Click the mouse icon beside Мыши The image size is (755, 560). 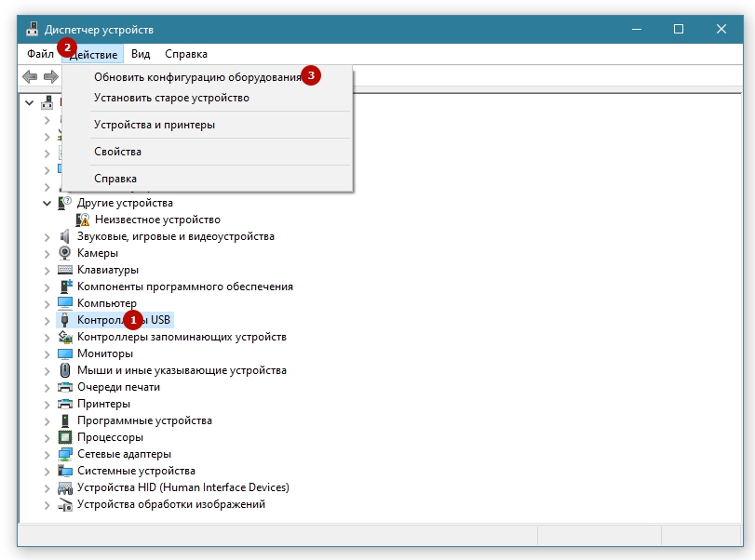click(x=65, y=370)
